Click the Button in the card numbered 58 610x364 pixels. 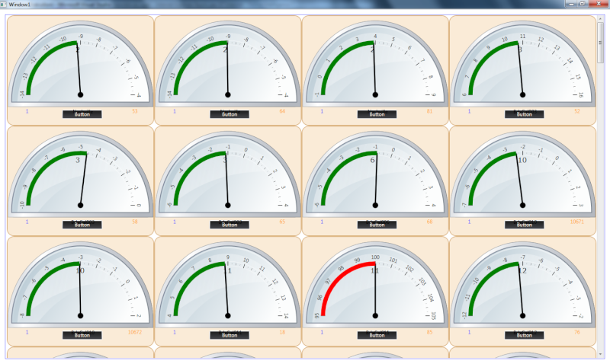[x=82, y=225]
